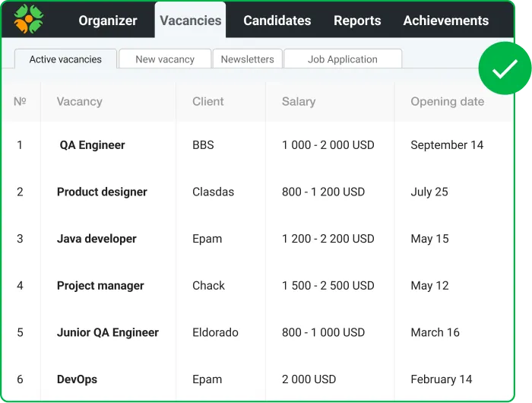Click the Java developer vacancy
The height and width of the screenshot is (403, 532).
(x=97, y=239)
